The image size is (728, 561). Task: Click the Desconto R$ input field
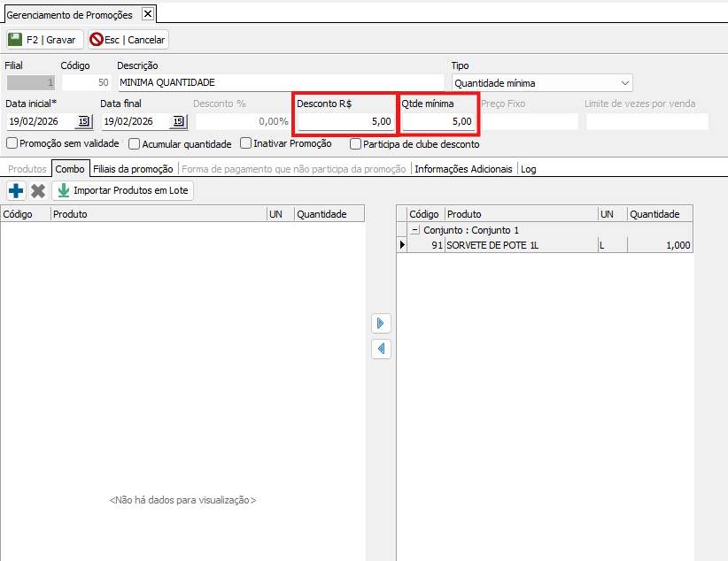345,121
